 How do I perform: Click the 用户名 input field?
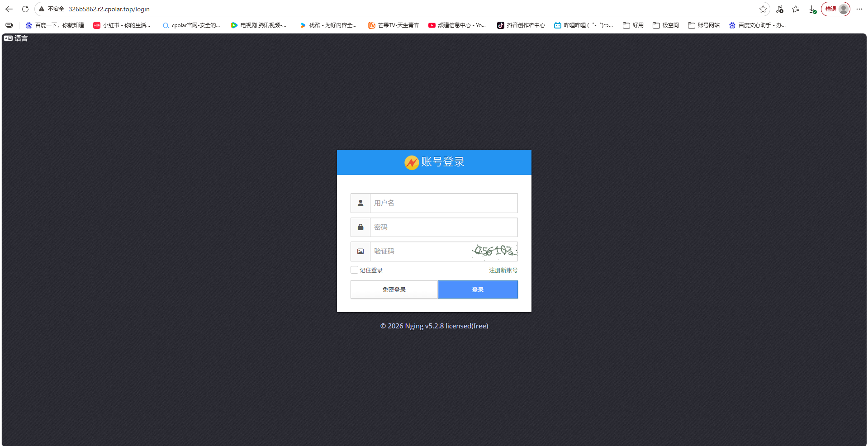(x=444, y=203)
